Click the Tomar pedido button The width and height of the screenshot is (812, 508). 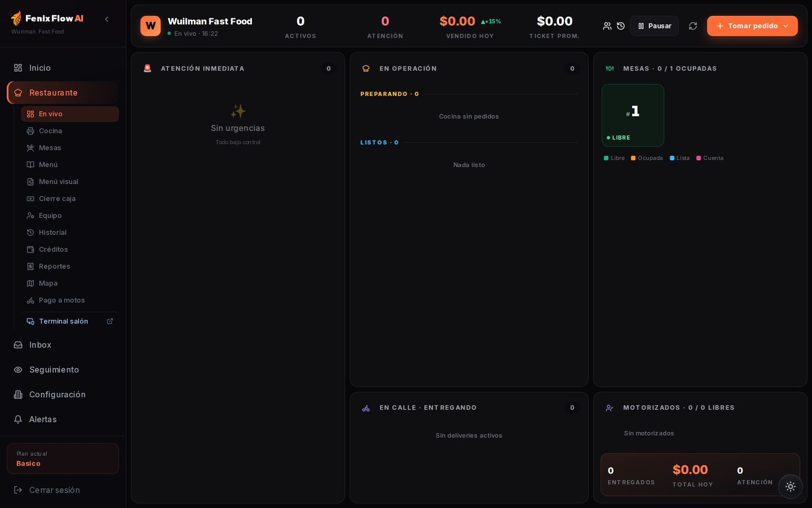tap(752, 26)
